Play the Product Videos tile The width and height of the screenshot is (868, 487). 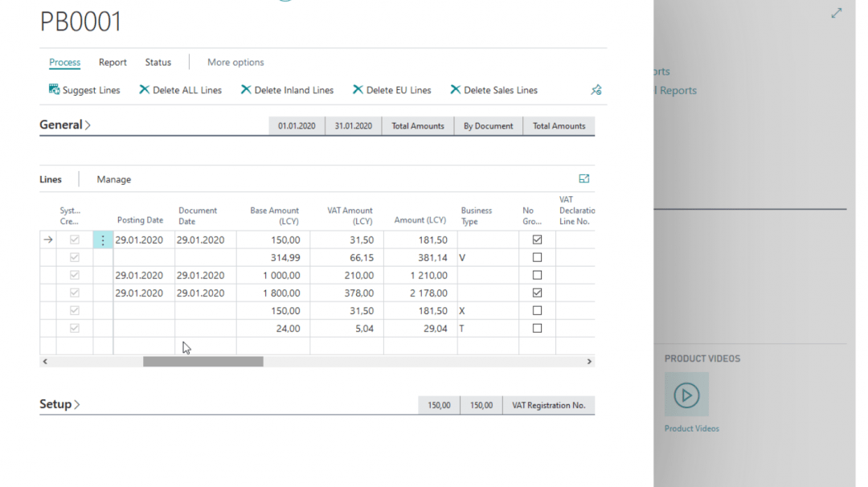[x=686, y=395]
